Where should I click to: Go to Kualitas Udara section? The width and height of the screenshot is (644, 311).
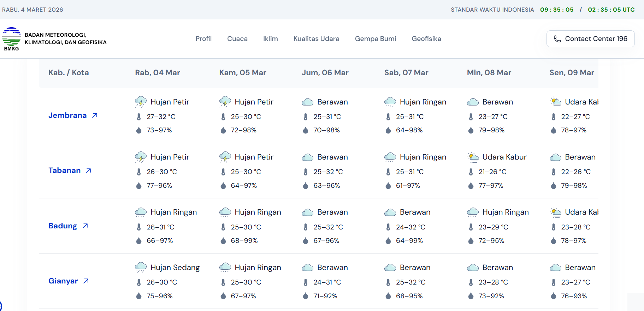(x=316, y=39)
